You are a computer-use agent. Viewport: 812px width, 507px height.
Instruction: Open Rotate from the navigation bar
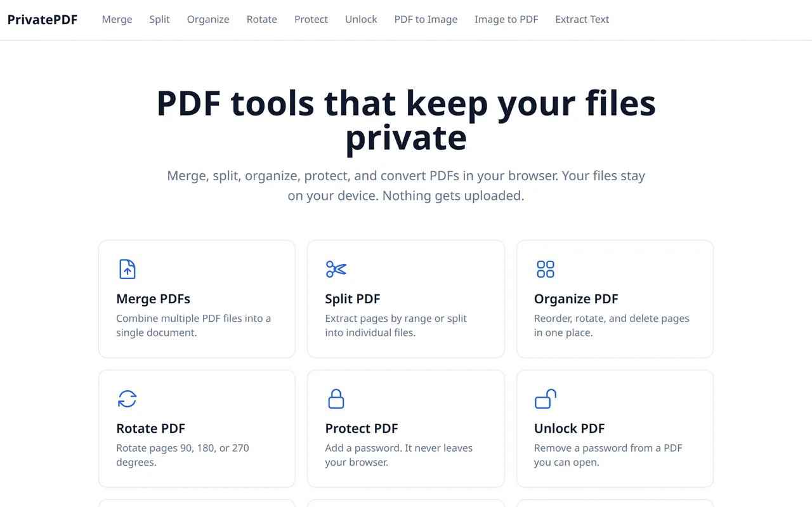coord(262,20)
